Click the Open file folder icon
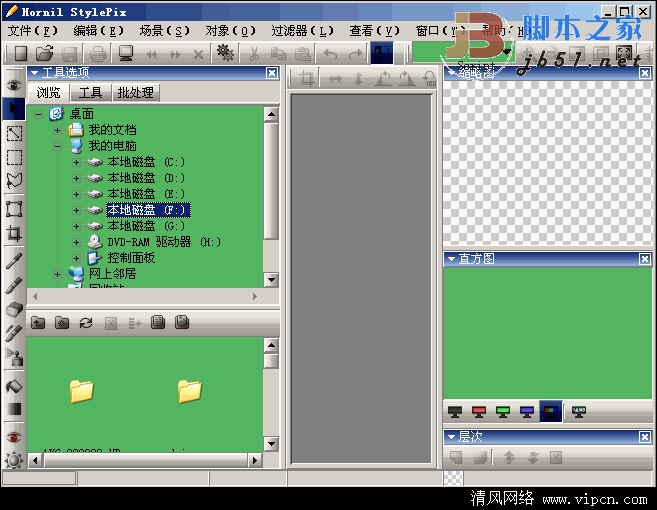The width and height of the screenshot is (657, 510). [45, 53]
